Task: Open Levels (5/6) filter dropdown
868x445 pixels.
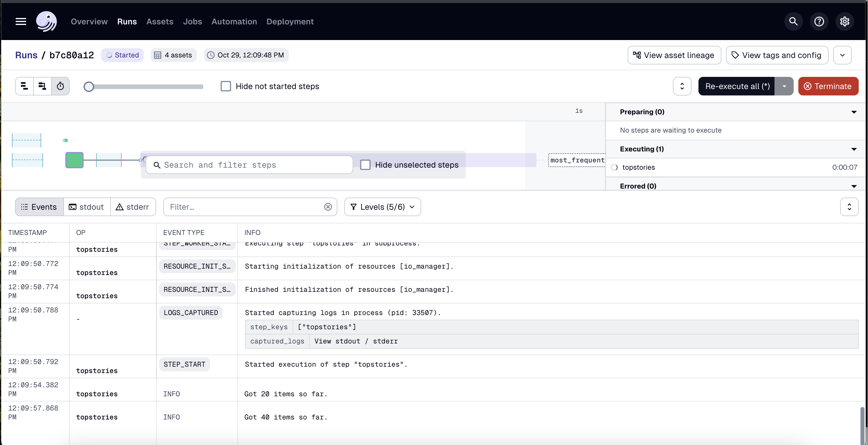Action: point(382,207)
